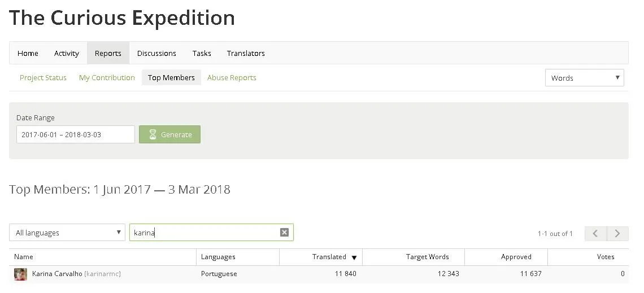Open the Date Range picker field
Viewport: 644px width, 293px height.
point(76,134)
